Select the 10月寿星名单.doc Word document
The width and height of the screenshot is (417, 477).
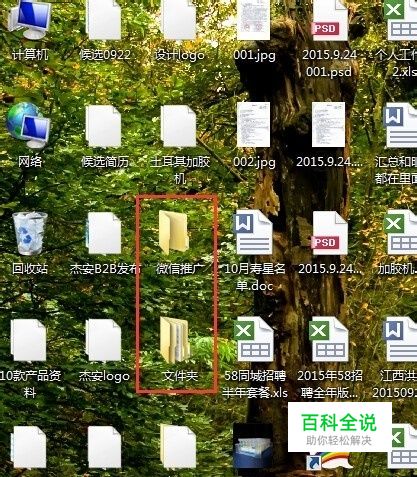pos(253,233)
